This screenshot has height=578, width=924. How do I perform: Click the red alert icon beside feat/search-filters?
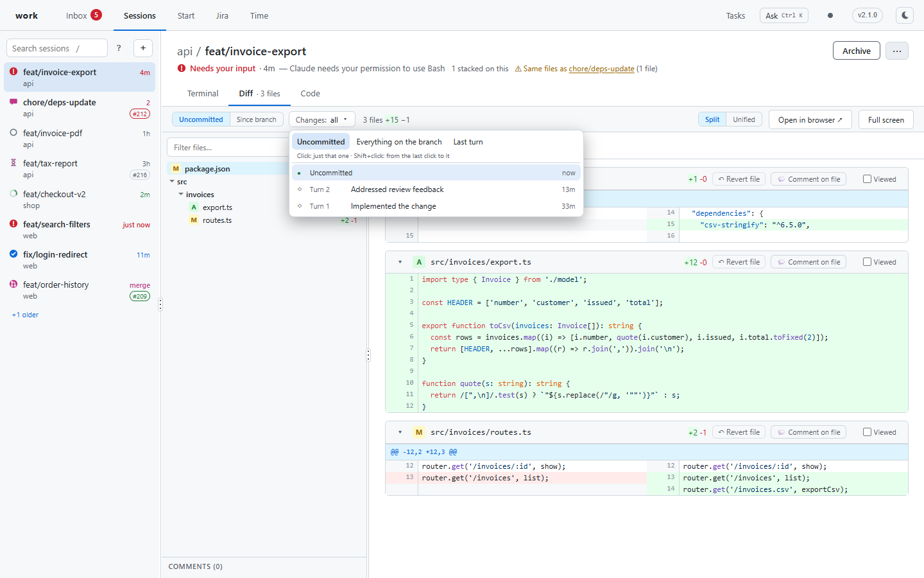pyautogui.click(x=13, y=224)
